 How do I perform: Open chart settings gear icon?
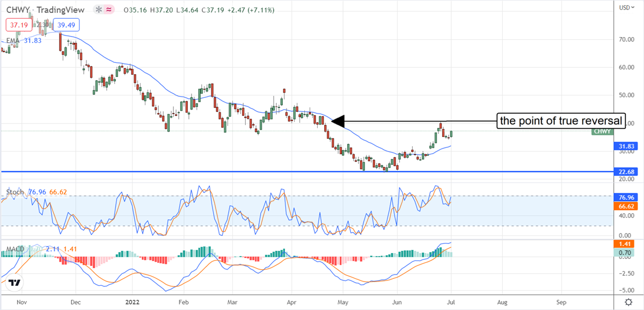tap(628, 304)
